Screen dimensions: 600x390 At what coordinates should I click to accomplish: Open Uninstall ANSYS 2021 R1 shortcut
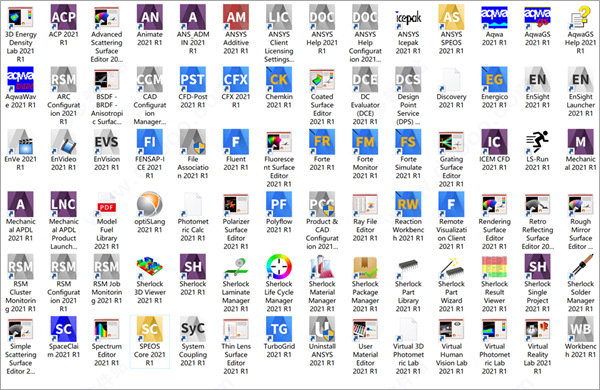click(322, 329)
